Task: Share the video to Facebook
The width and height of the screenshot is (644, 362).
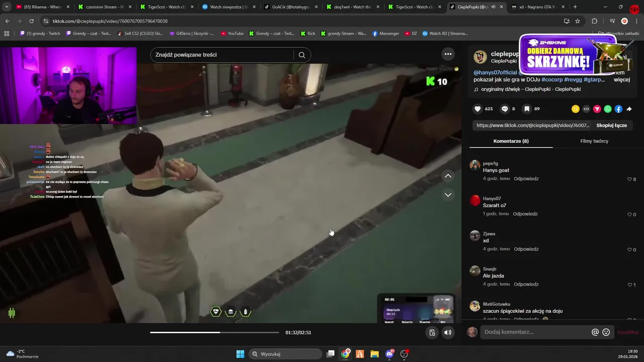Action: click(x=618, y=109)
